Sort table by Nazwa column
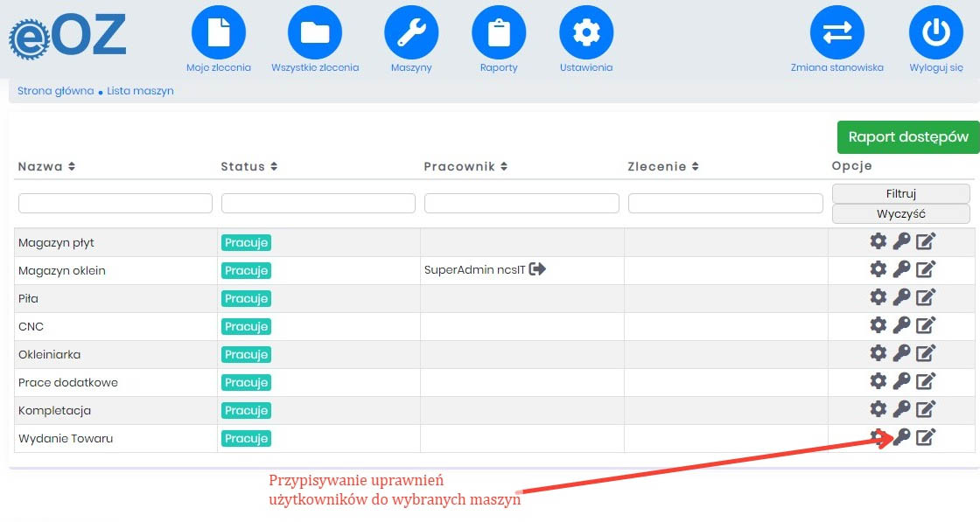Image resolution: width=980 pixels, height=522 pixels. [72, 166]
